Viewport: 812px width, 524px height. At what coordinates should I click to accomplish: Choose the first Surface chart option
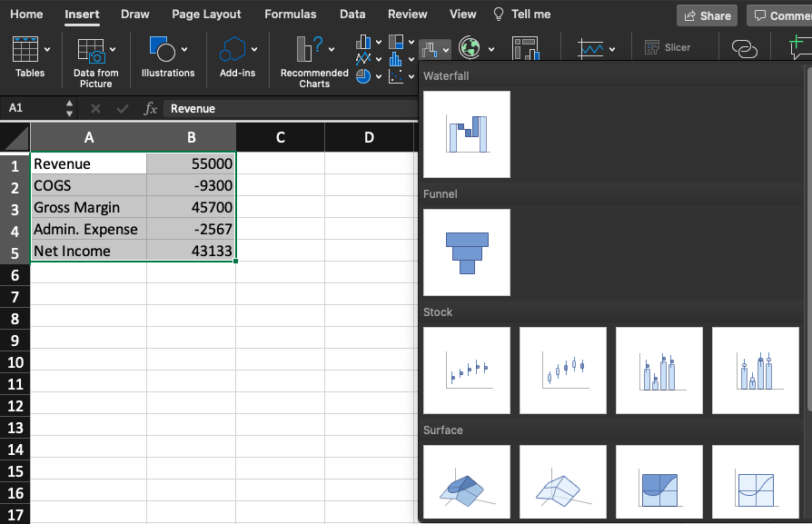(467, 483)
